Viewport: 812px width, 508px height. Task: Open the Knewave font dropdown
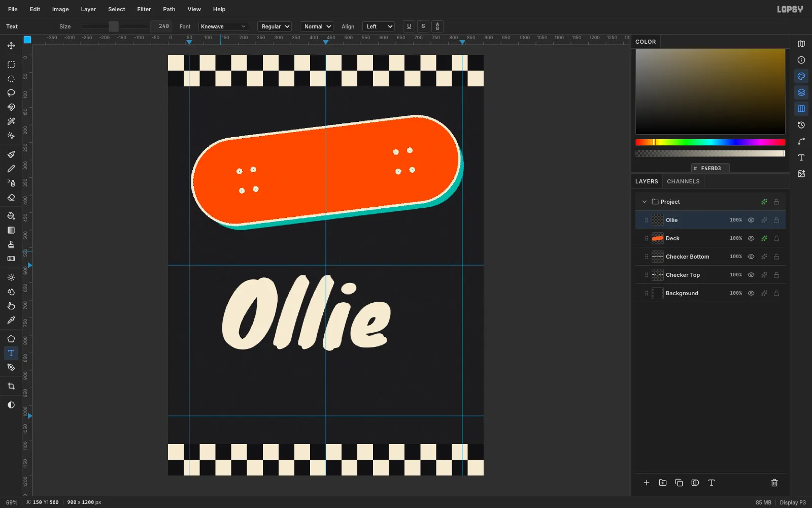click(223, 26)
